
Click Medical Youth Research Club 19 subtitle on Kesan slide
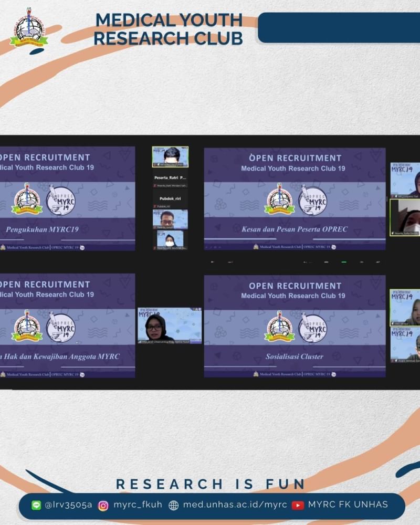coord(293,169)
